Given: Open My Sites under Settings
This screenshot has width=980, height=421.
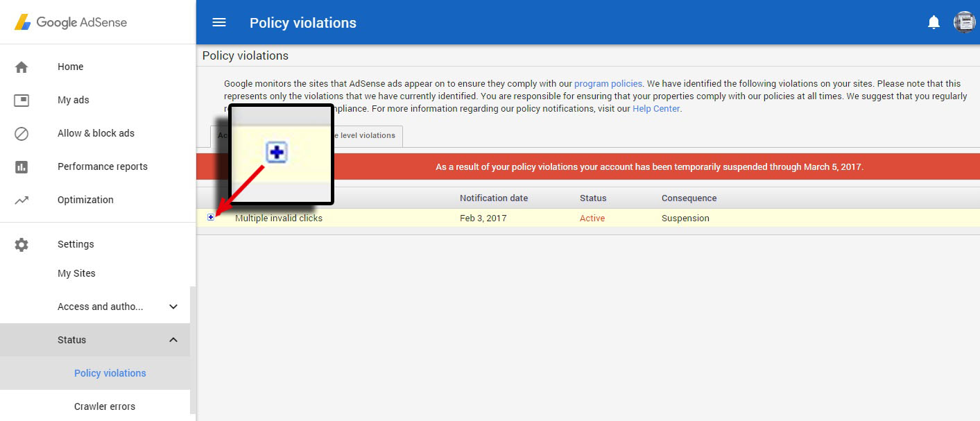Looking at the screenshot, I should pos(76,273).
